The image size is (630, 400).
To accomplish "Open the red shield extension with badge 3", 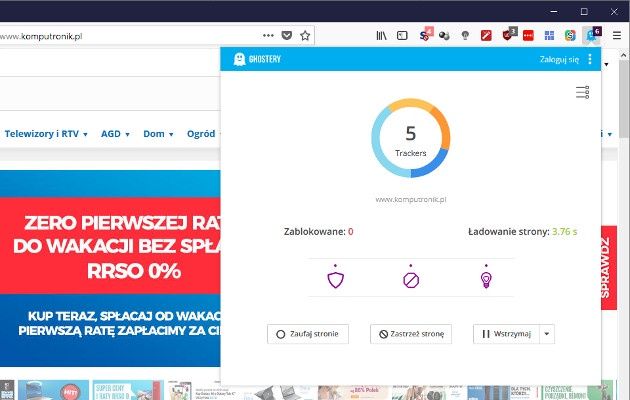I will [x=509, y=35].
